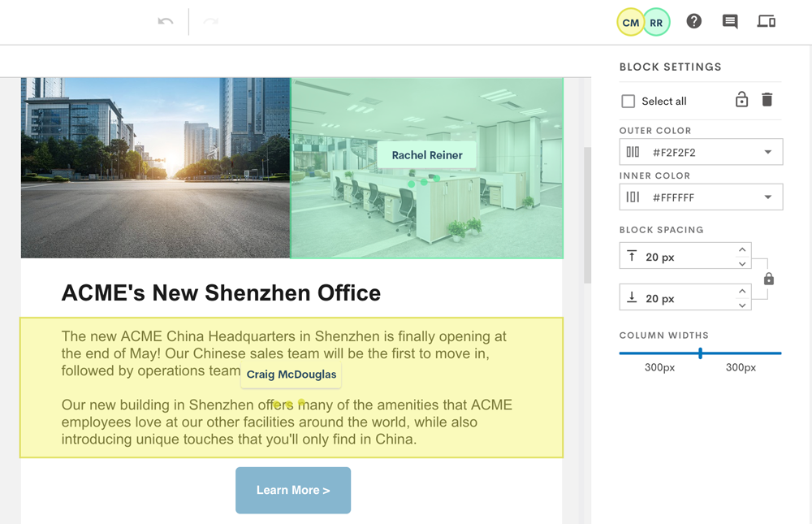The width and height of the screenshot is (812, 524).
Task: Click the undo arrow icon
Action: (165, 21)
